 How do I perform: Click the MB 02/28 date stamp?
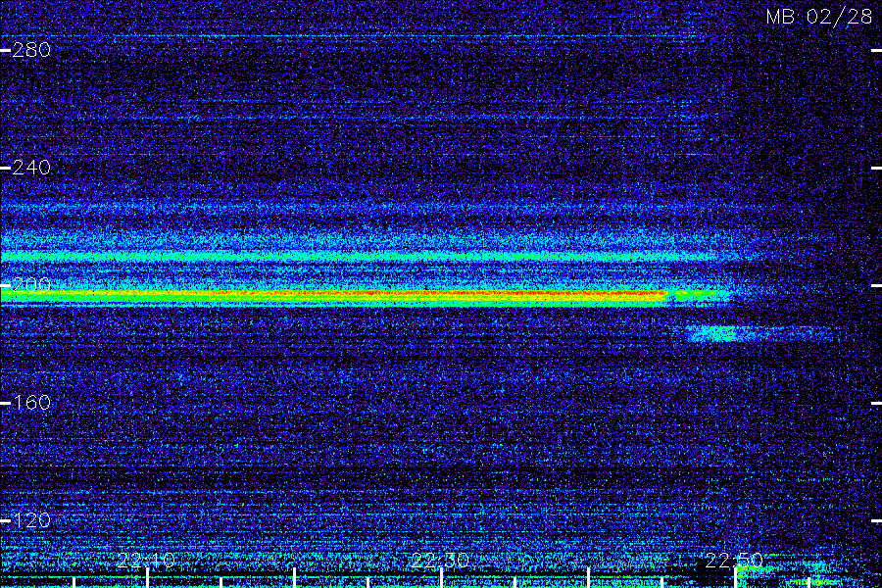[x=819, y=17]
